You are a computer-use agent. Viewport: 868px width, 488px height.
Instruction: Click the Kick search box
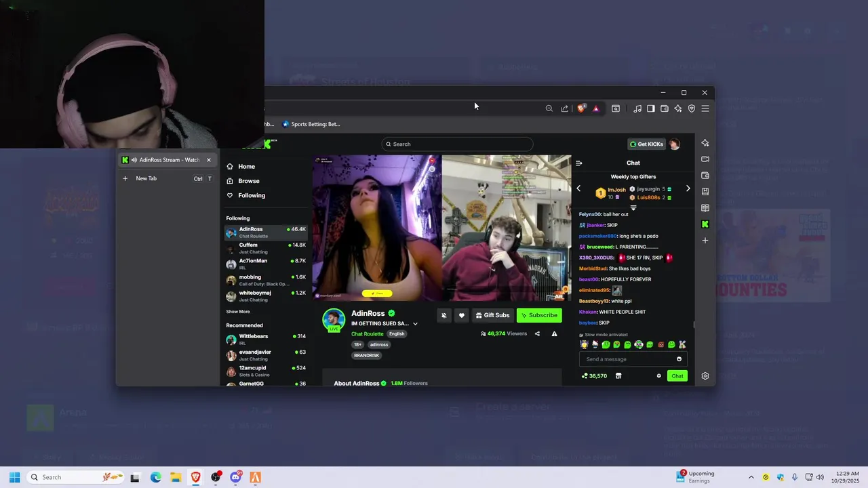457,144
